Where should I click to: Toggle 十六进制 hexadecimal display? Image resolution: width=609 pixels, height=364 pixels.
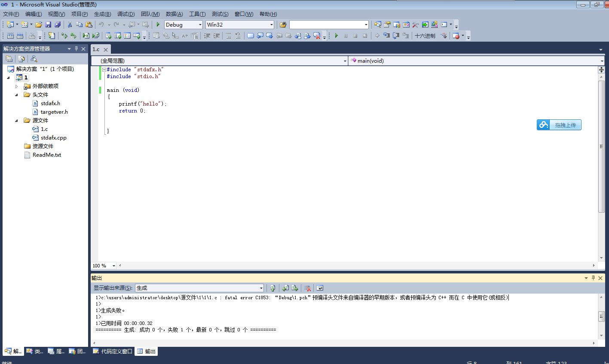click(x=425, y=36)
